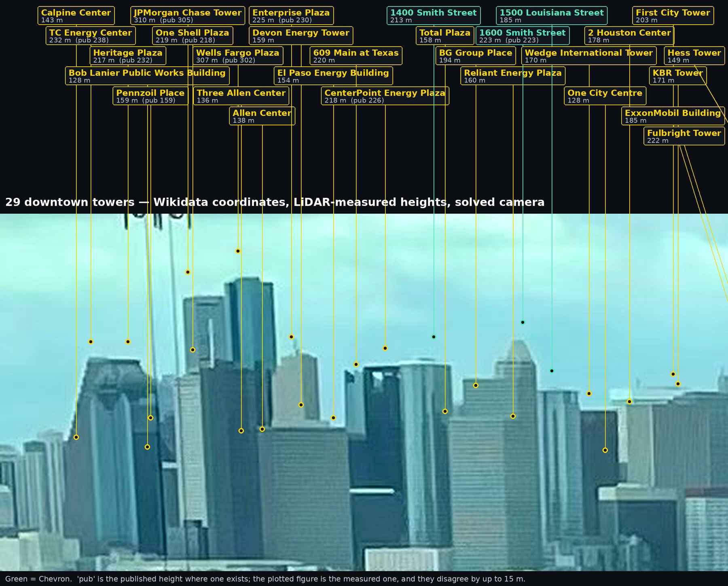
Task: Click the 1600 Smith Street green marker dot
Action: [x=523, y=323]
